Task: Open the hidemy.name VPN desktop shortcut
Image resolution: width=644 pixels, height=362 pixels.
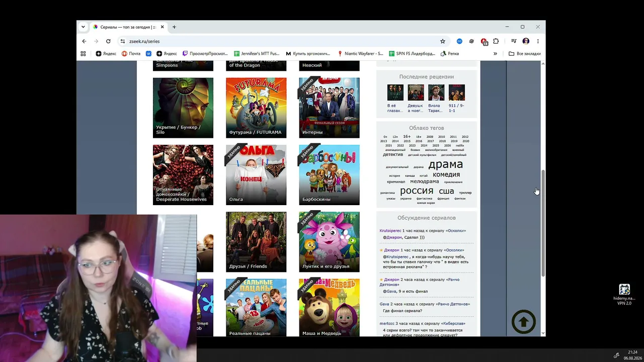Action: 624,294
